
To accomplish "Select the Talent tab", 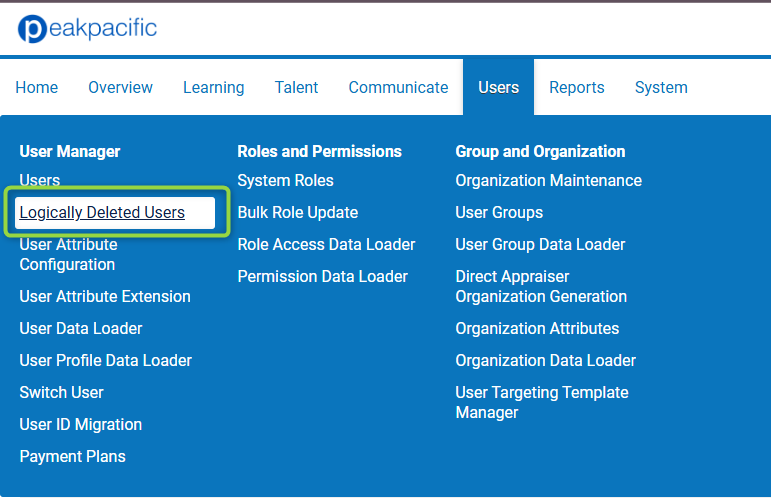I will (x=297, y=88).
